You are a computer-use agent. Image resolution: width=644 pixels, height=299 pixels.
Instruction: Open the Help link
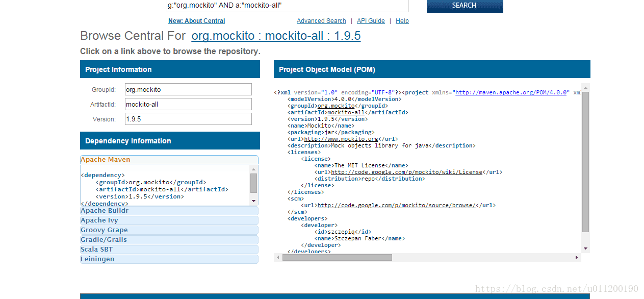click(x=402, y=21)
